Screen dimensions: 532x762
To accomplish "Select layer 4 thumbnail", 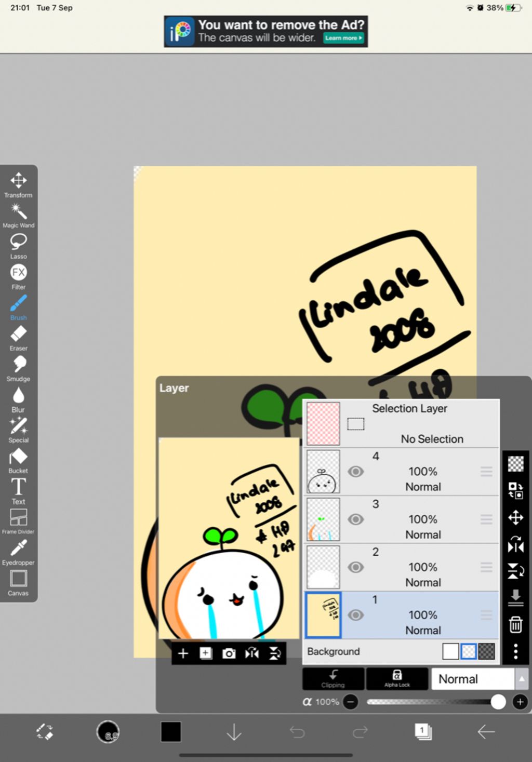I will (x=323, y=472).
